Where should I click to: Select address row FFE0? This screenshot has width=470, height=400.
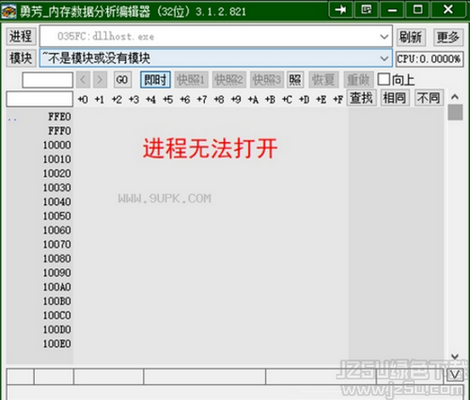(x=59, y=117)
